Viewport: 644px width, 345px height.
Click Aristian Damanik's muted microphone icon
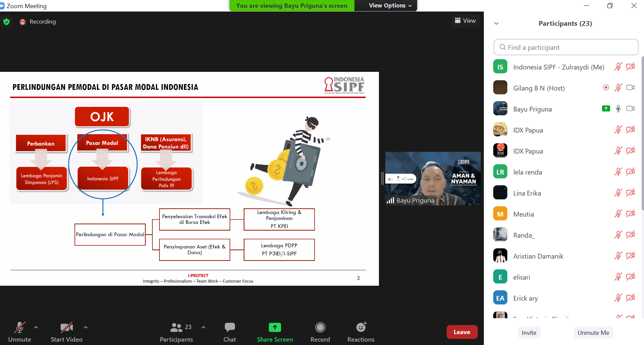point(618,256)
